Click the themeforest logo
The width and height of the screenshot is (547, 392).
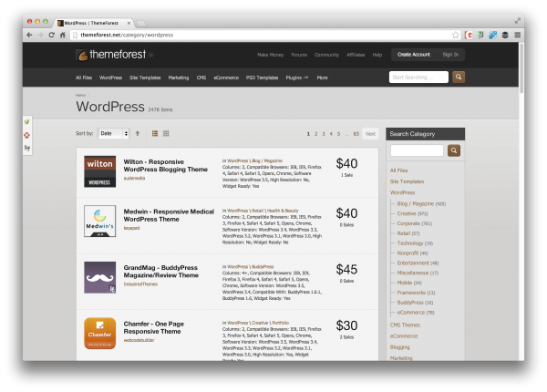111,55
